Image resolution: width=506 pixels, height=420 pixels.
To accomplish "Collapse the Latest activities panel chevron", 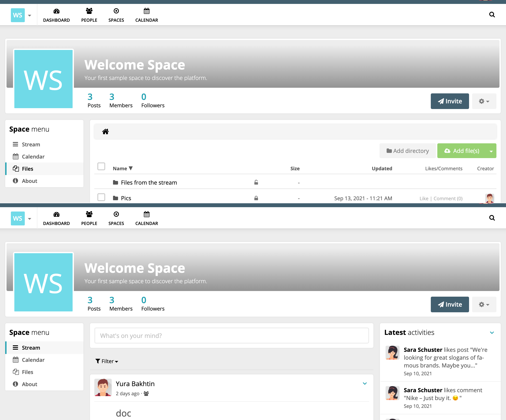I will (x=492, y=332).
